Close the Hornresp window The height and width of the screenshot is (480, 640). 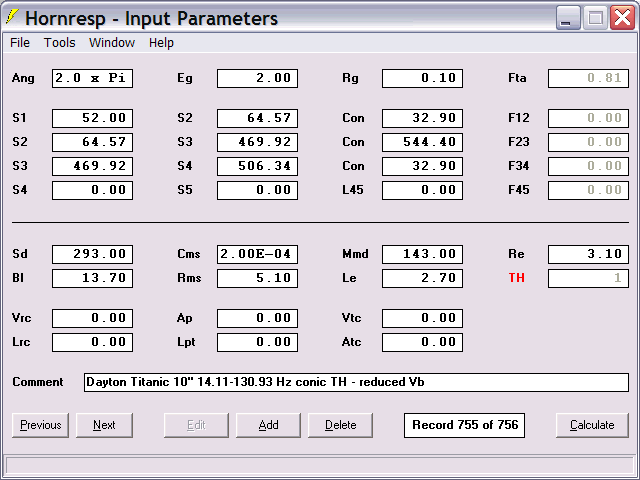[622, 18]
